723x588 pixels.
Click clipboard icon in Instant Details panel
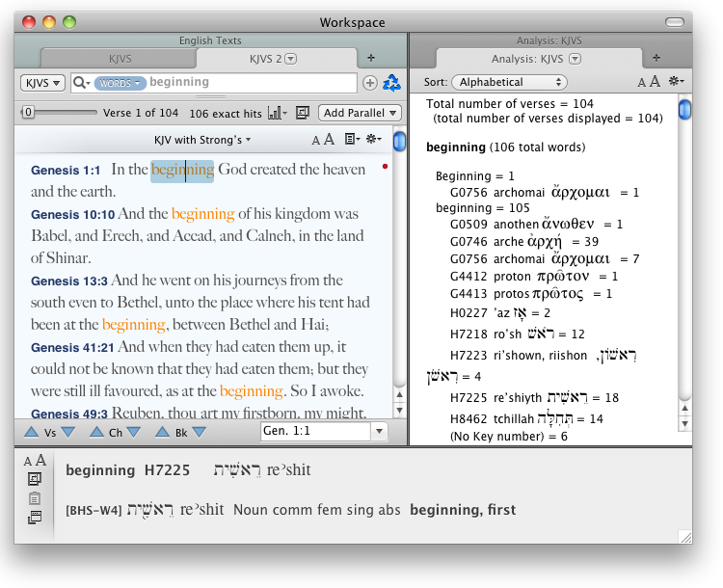pyautogui.click(x=35, y=498)
